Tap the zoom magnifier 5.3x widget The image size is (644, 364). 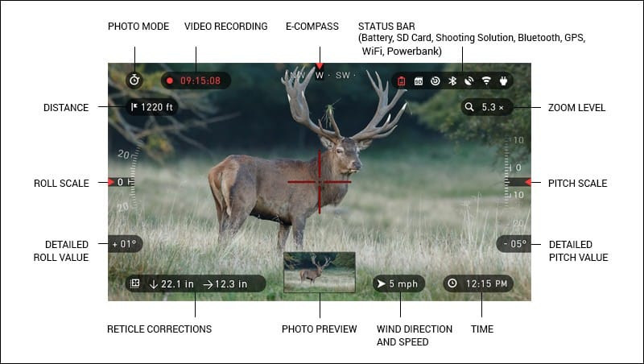pos(485,107)
